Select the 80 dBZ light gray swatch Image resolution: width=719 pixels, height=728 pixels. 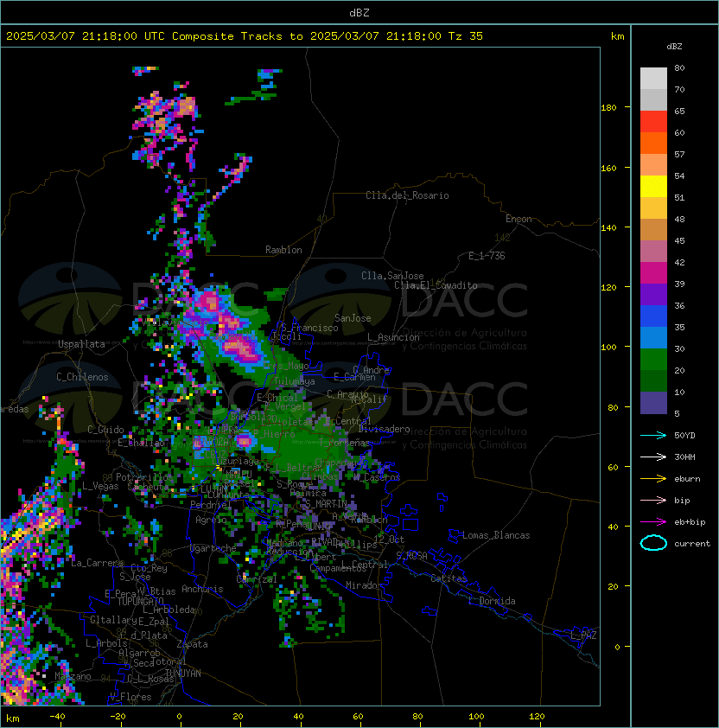pos(653,79)
